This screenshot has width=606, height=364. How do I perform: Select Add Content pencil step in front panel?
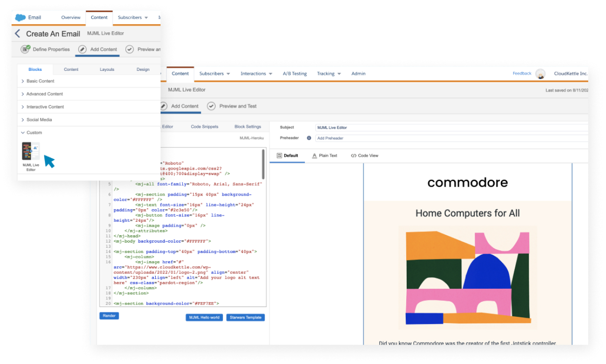tap(97, 49)
